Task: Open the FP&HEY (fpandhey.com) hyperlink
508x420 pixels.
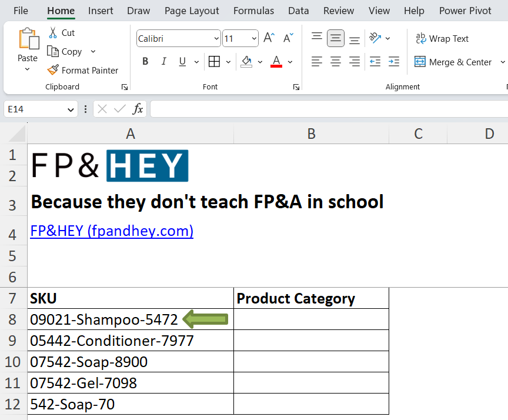Action: (x=112, y=231)
